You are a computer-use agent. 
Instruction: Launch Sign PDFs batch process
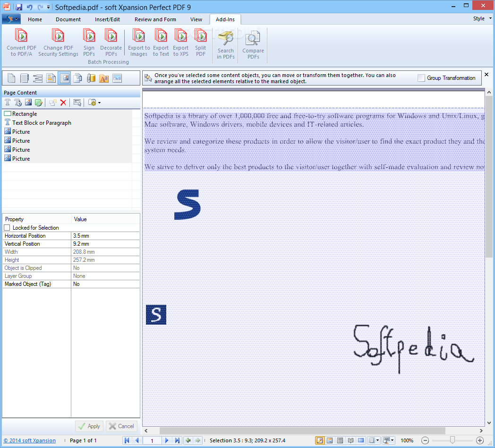tap(89, 43)
